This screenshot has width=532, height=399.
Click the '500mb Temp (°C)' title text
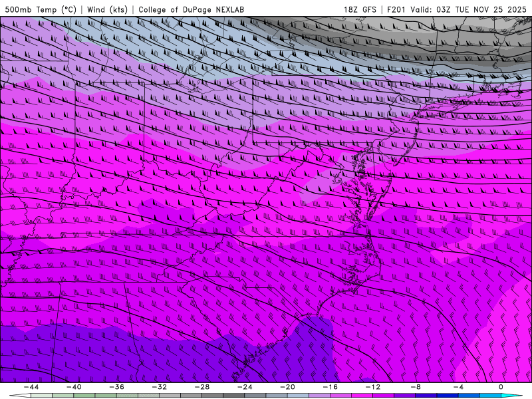41,9
